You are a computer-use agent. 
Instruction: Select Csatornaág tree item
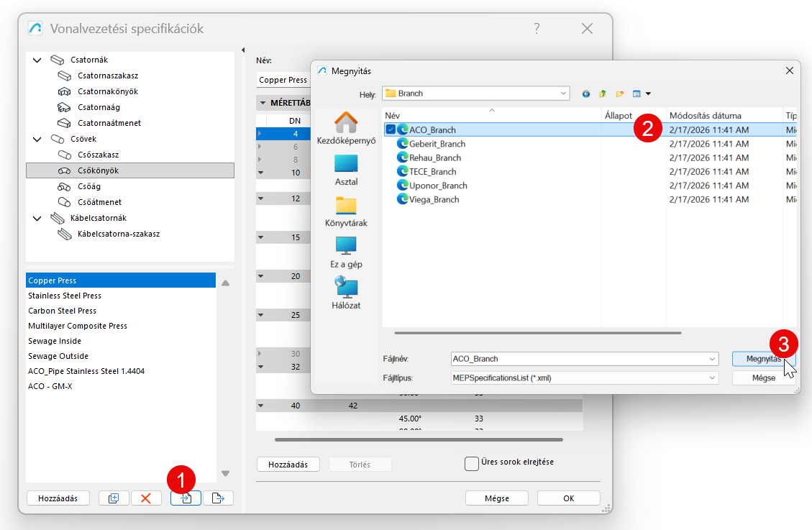click(99, 107)
